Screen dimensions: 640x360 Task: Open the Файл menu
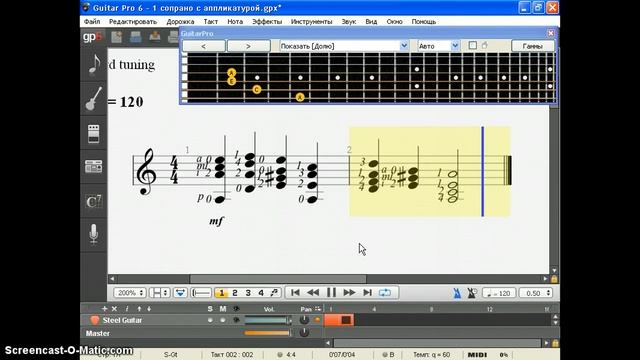[x=92, y=22]
